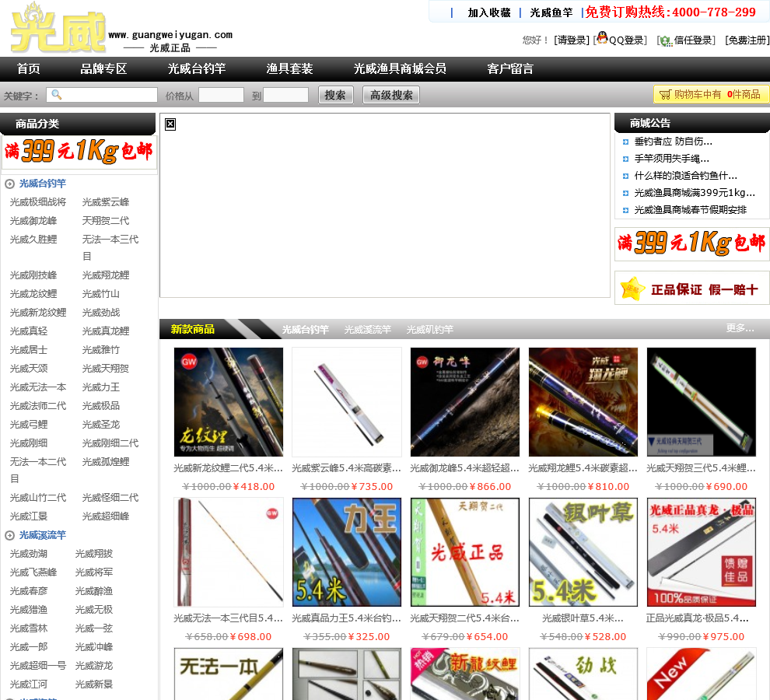The image size is (770, 700).
Task: Click the 光威 logo image
Action: (58, 29)
